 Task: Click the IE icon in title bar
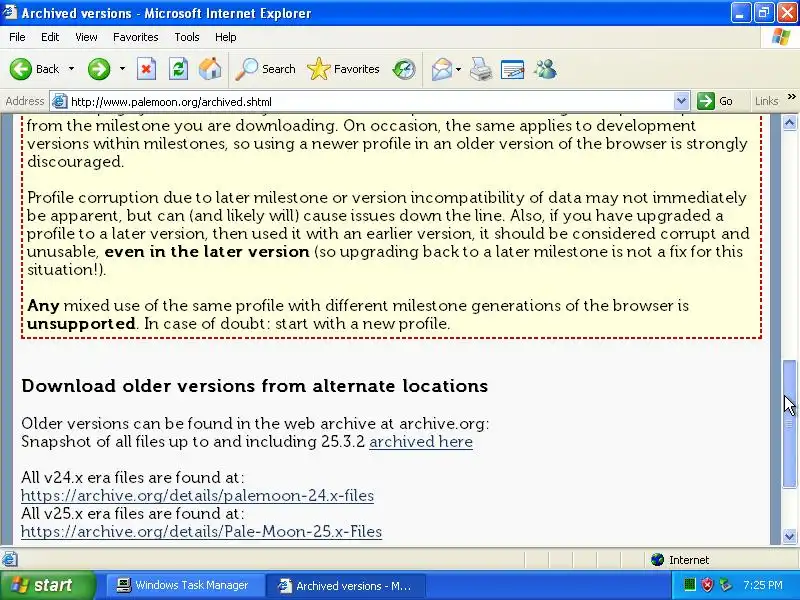[x=9, y=13]
